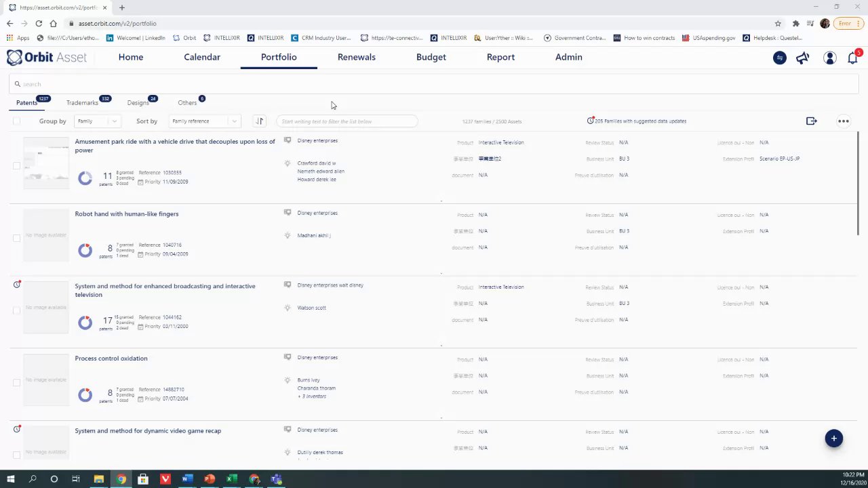This screenshot has width=868, height=488.
Task: Click the export icon above the list
Action: [x=811, y=121]
